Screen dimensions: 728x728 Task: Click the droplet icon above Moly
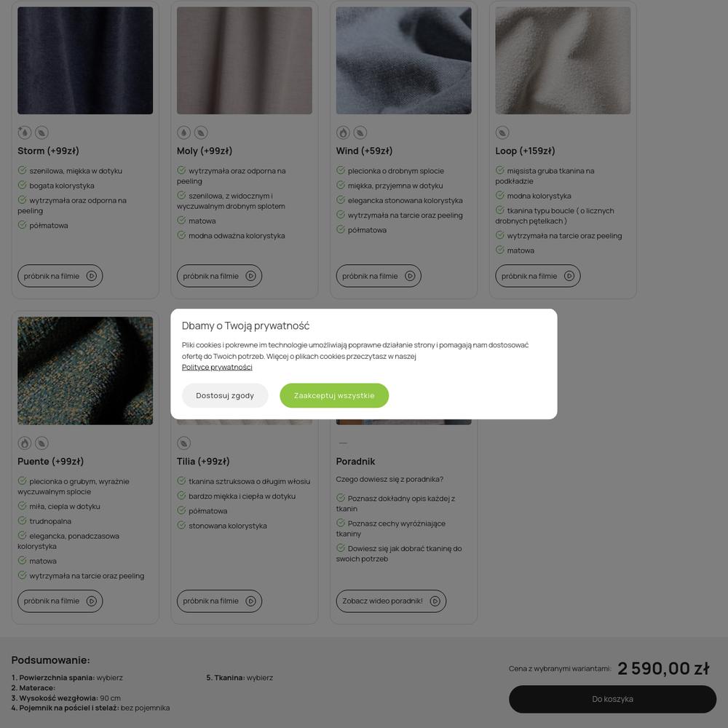(184, 132)
